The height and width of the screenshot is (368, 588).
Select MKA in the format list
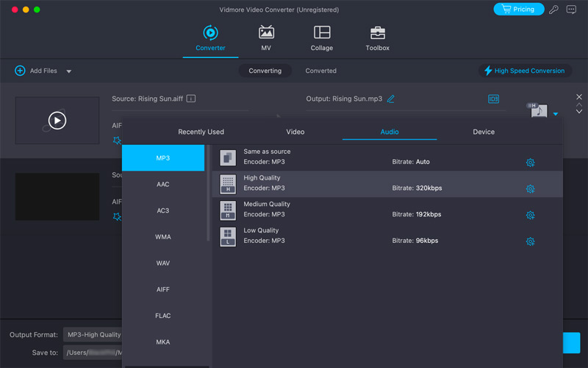pos(163,342)
